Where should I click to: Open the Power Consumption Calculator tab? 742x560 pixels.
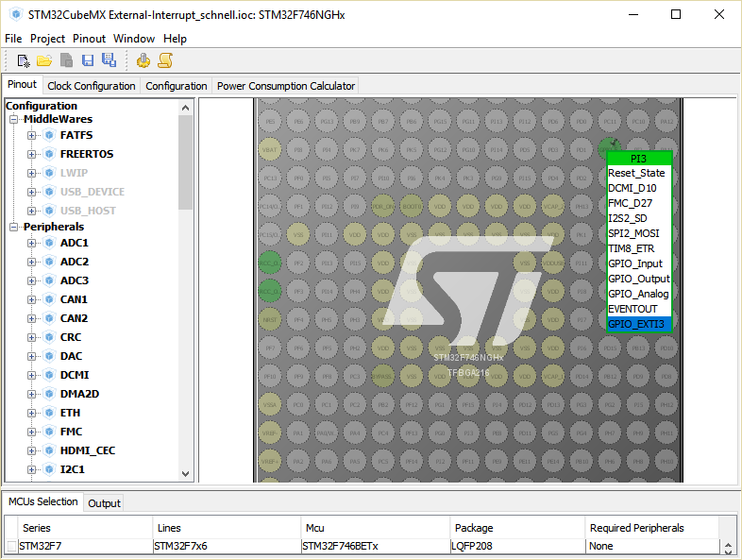286,86
